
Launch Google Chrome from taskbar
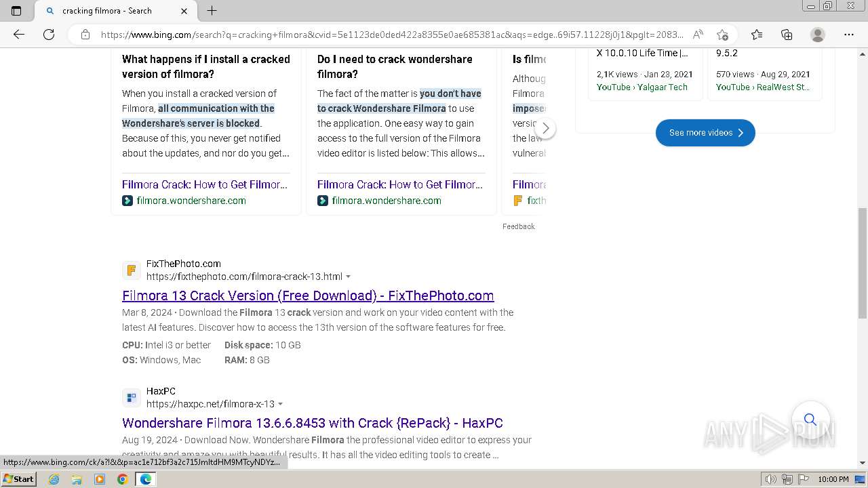[x=122, y=479]
